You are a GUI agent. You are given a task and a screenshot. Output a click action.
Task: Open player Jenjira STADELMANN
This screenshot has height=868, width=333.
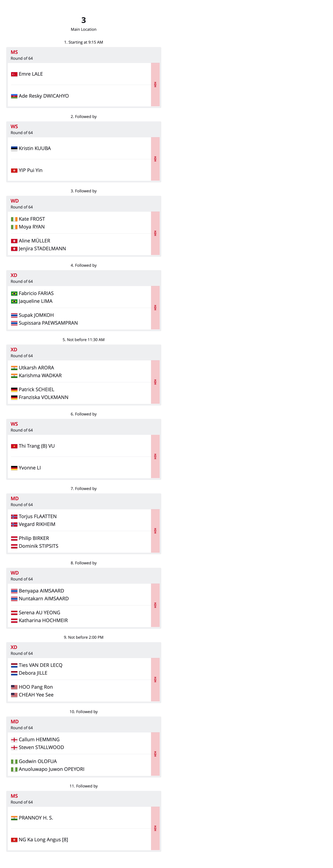point(43,249)
